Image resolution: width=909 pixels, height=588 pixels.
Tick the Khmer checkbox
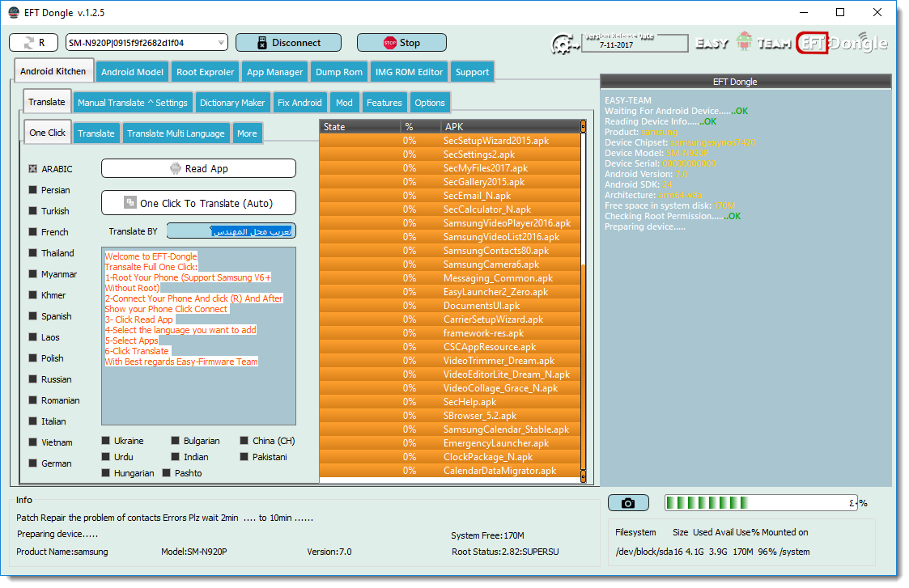[x=33, y=295]
